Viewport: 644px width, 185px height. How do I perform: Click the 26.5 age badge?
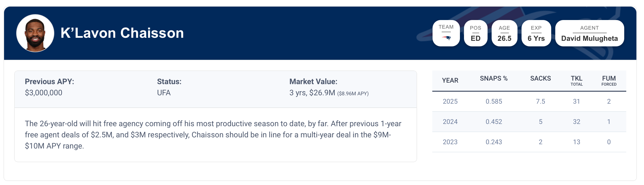(504, 38)
